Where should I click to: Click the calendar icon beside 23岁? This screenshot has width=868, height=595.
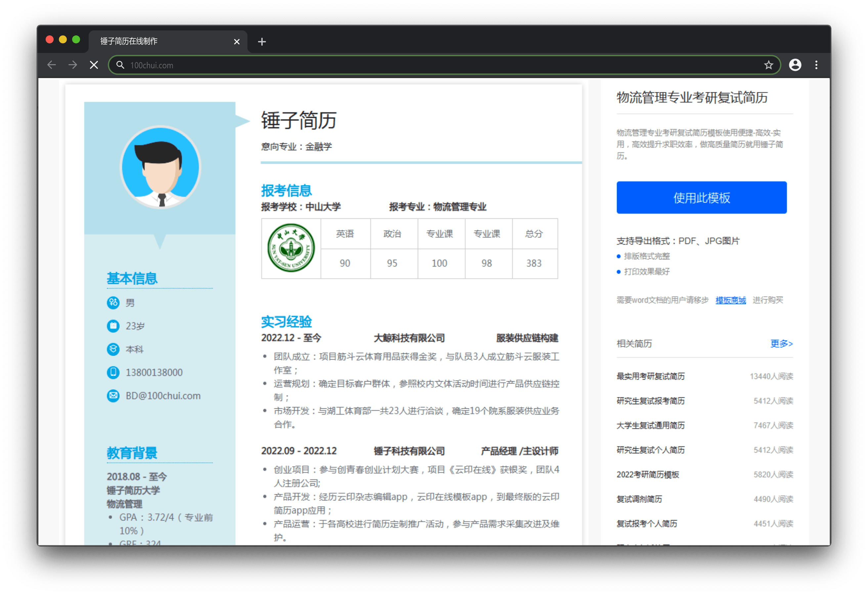tap(113, 326)
